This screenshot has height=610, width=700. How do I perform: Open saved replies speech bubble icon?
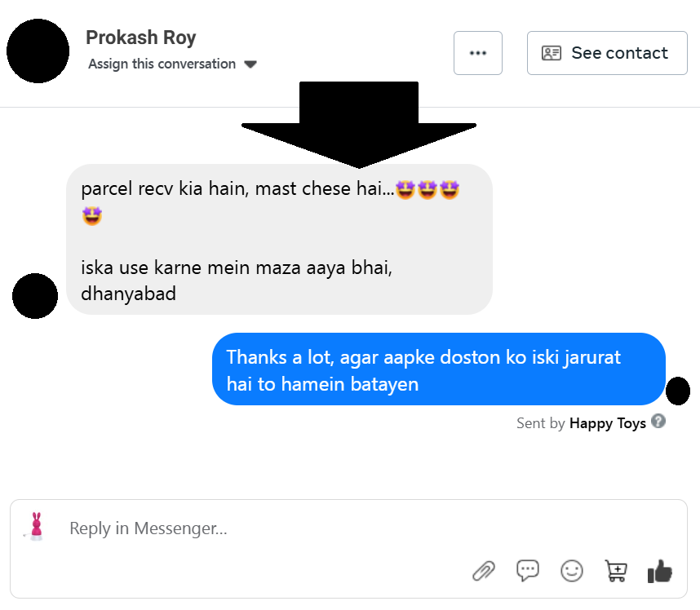[528, 571]
